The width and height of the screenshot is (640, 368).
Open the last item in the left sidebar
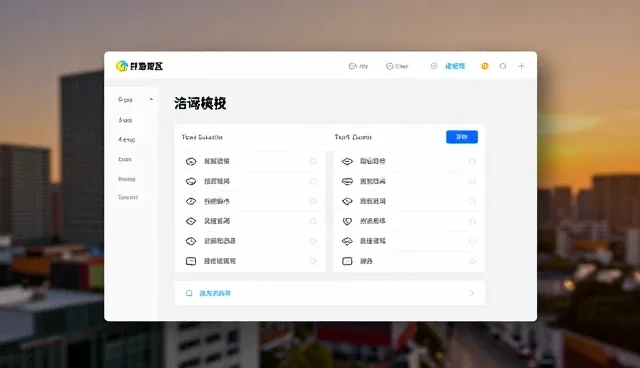click(128, 197)
